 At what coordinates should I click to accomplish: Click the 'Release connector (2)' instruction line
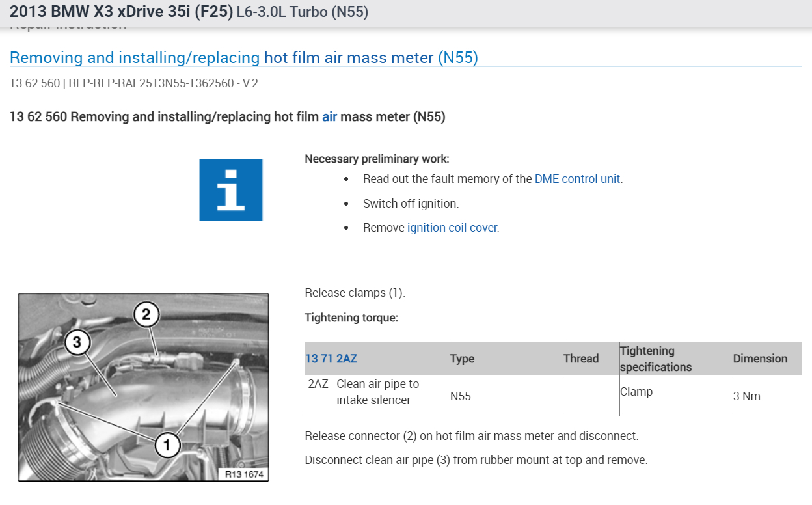tap(471, 435)
